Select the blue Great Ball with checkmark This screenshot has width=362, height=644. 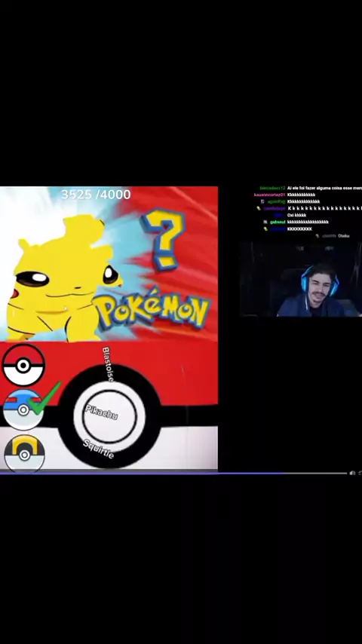click(x=25, y=409)
